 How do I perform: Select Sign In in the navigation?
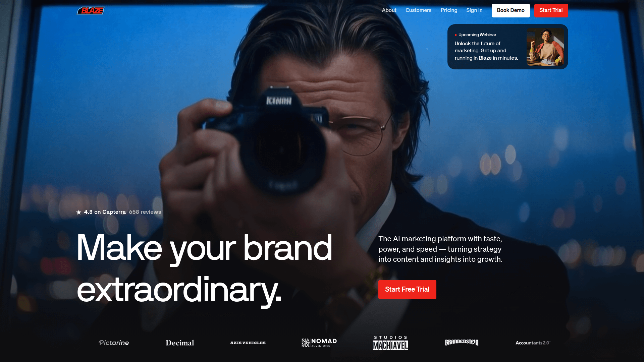474,10
